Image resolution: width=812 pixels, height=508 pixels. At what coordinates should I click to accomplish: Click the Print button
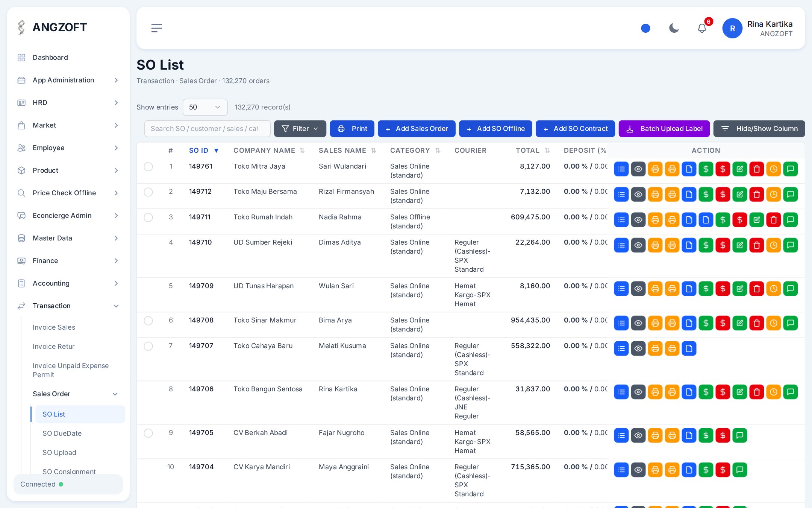click(352, 129)
